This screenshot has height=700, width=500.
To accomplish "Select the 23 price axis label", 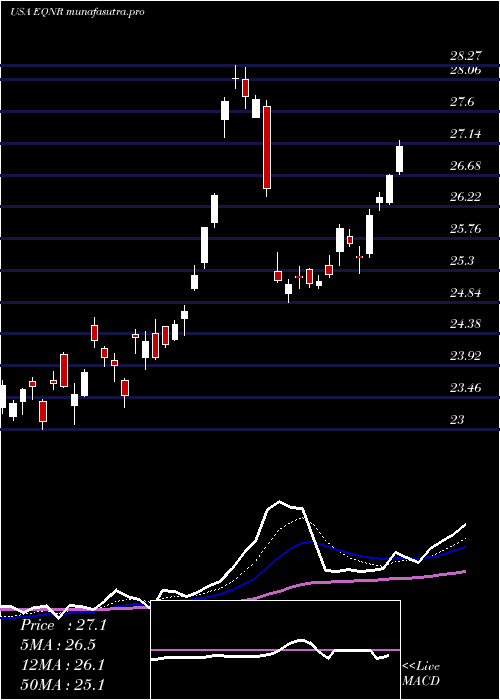I will coord(457,420).
